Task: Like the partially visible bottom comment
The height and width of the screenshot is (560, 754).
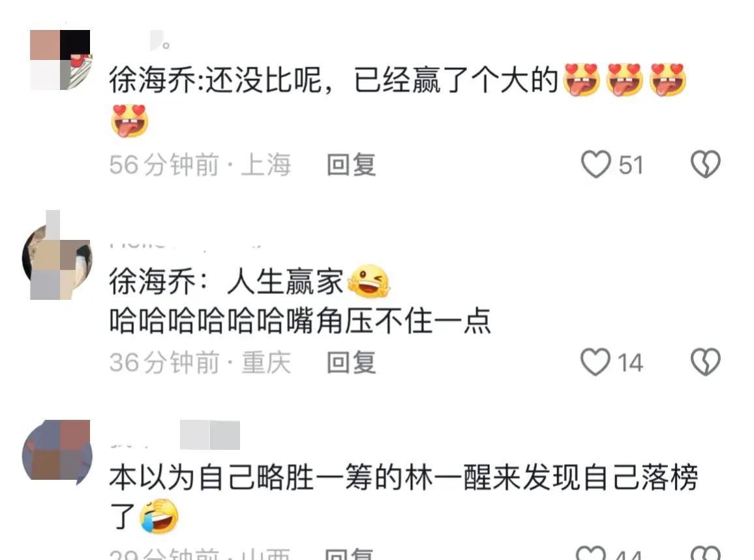Action: click(591, 553)
